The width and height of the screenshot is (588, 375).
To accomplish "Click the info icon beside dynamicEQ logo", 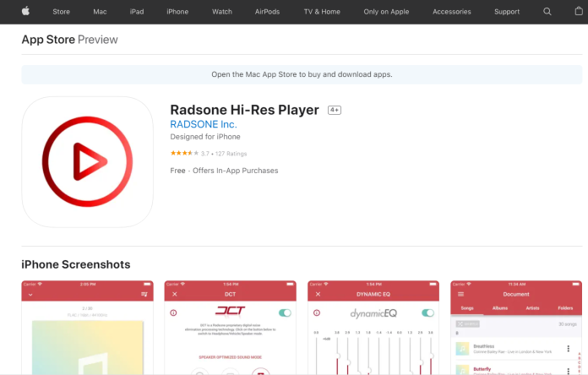I will 317,312.
